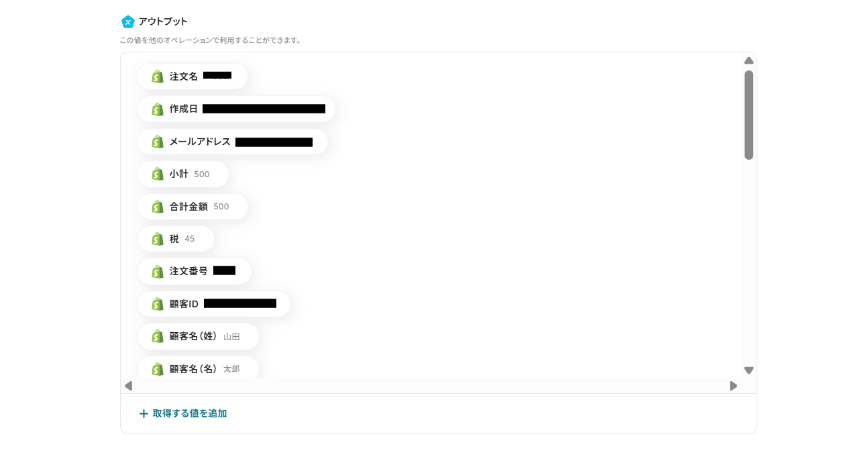The width and height of the screenshot is (868, 459).
Task: Click the Shopify icon beside 小計
Action: 158,174
